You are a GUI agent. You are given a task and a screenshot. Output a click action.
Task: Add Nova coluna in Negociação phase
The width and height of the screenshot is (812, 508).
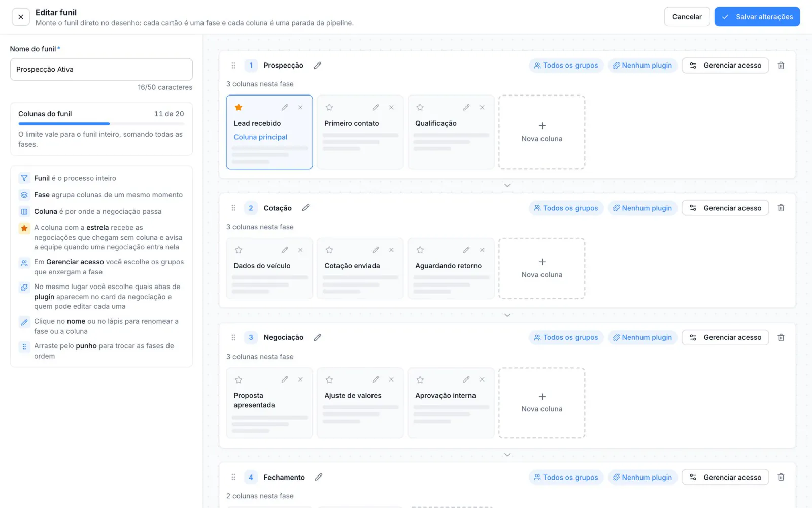(542, 403)
